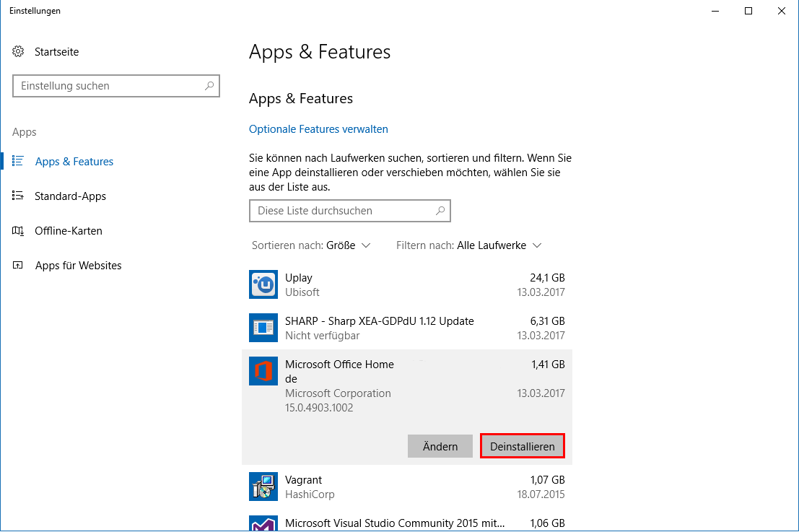Click the Microsoft Corporation publisher text
This screenshot has height=532, width=799.
pos(338,393)
